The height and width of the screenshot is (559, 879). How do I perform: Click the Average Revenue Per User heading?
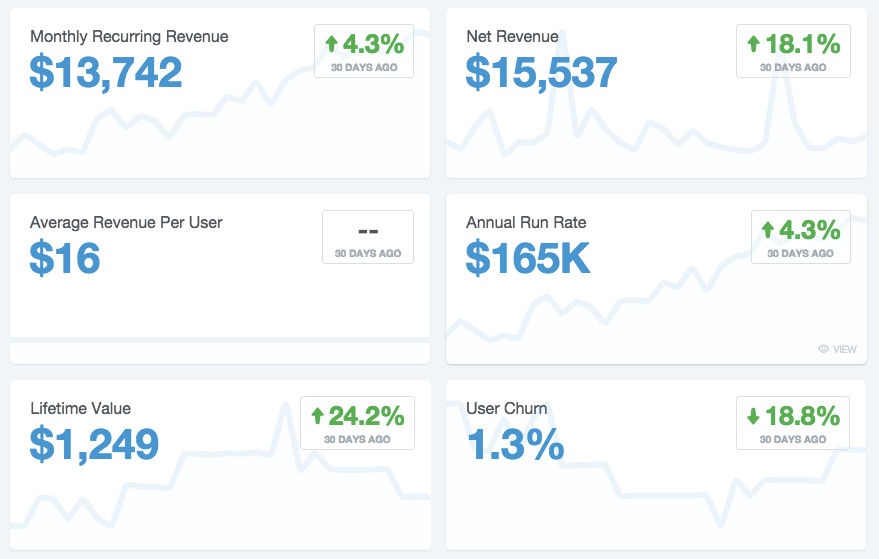126,223
